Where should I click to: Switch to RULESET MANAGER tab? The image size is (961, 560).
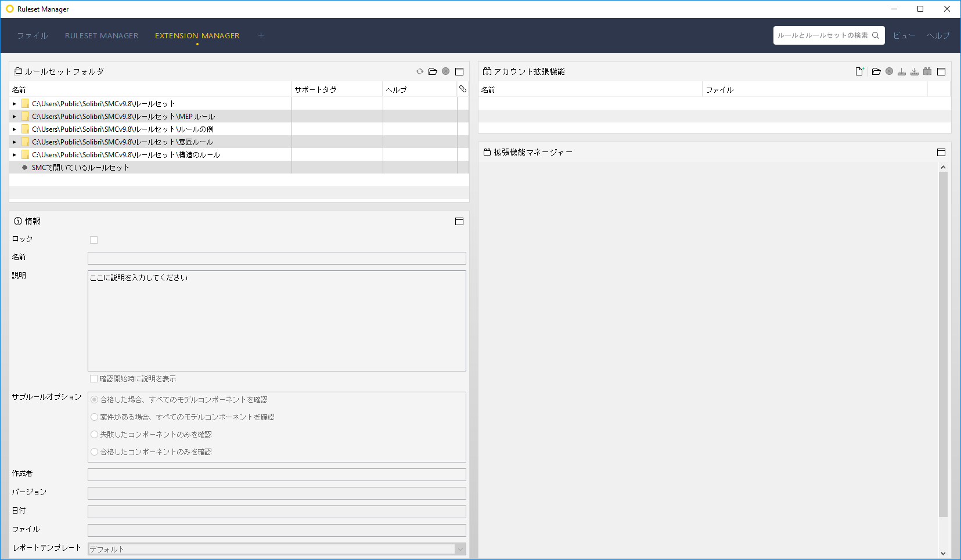coord(102,35)
